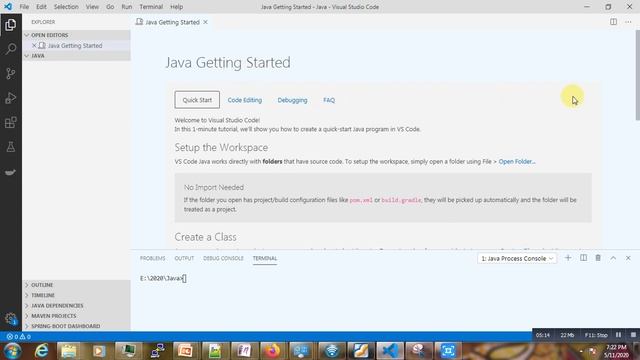Open the Search view in activity bar

coord(11,49)
